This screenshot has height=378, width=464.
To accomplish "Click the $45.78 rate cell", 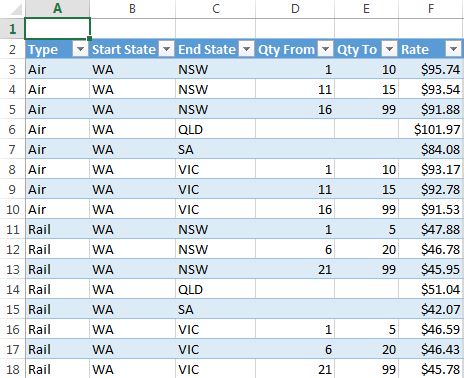I will (x=431, y=369).
